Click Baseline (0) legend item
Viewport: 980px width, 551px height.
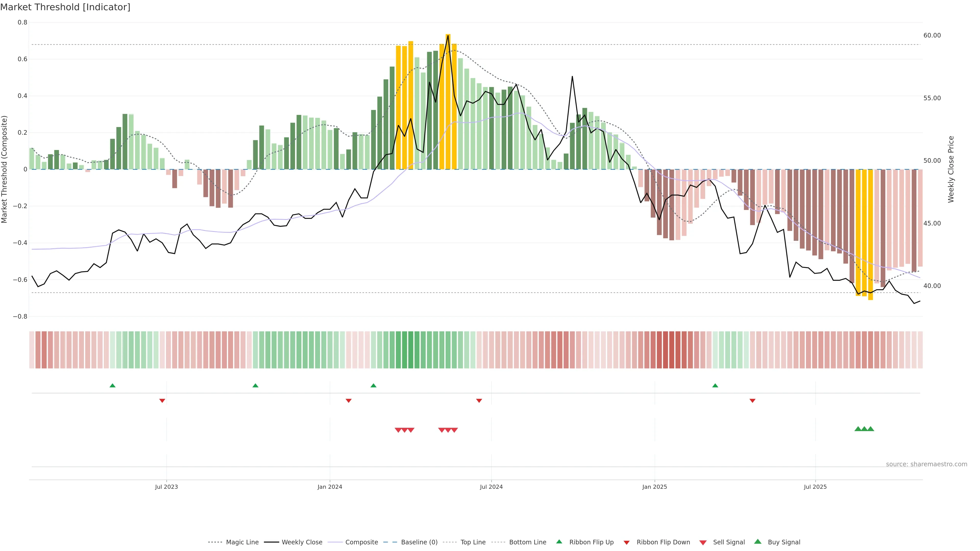click(419, 542)
